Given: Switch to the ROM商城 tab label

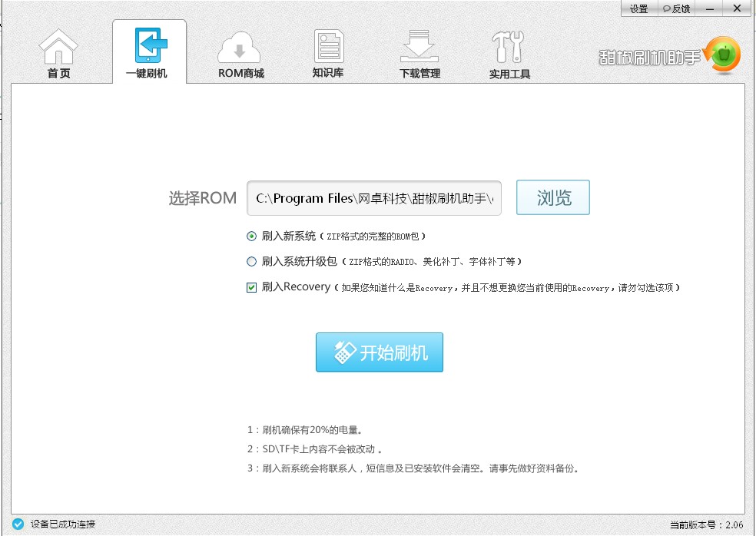Looking at the screenshot, I should pyautogui.click(x=241, y=73).
